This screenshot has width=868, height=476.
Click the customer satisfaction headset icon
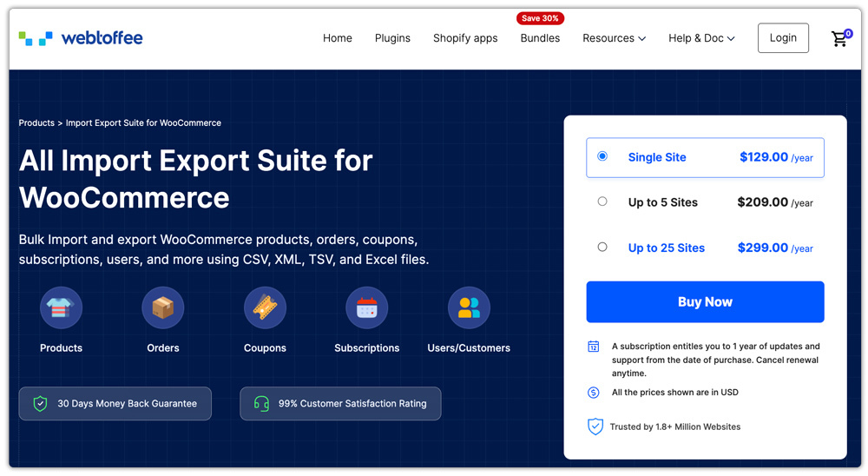(x=261, y=403)
